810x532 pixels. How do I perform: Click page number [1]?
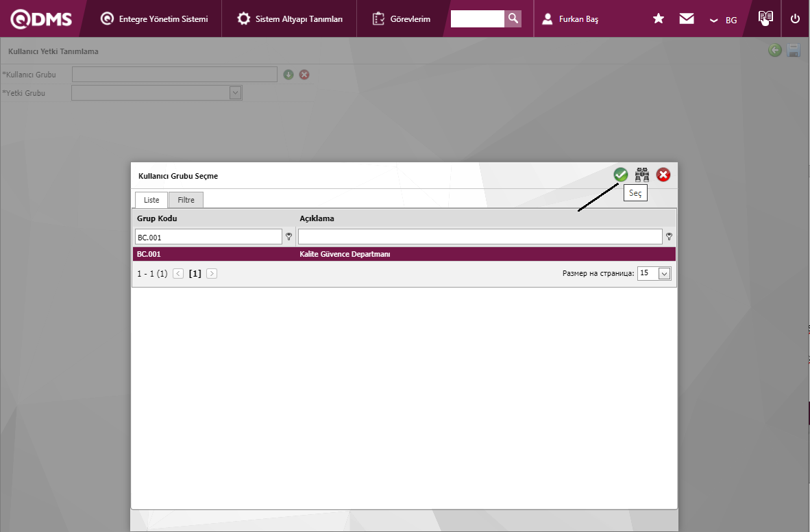click(x=195, y=273)
